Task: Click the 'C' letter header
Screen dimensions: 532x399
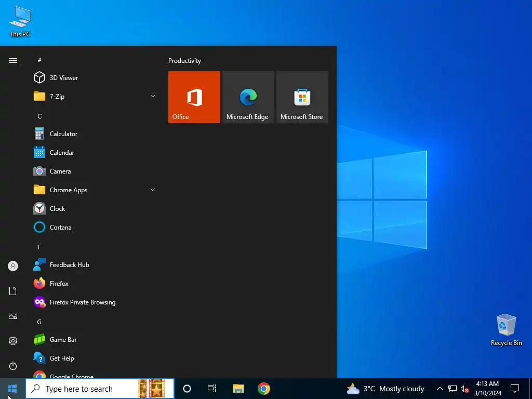Action: tap(39, 116)
